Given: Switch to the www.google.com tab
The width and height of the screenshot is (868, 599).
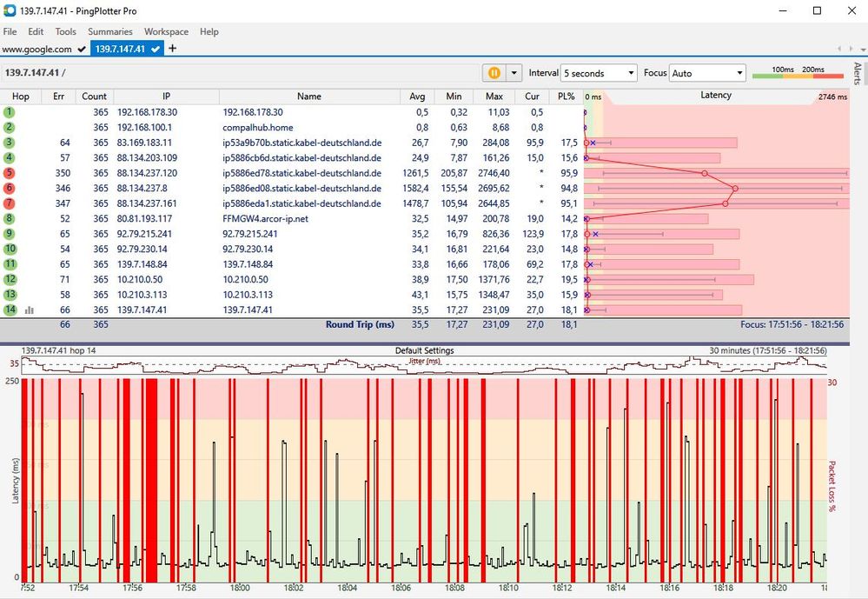Looking at the screenshot, I should point(36,50).
